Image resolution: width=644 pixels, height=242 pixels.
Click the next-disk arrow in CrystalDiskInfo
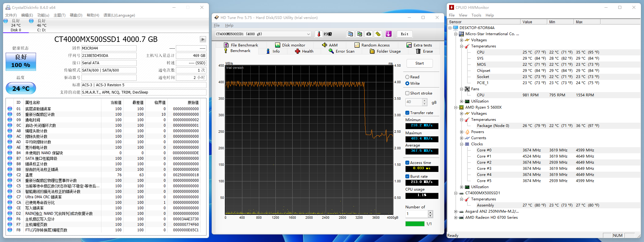point(203,39)
